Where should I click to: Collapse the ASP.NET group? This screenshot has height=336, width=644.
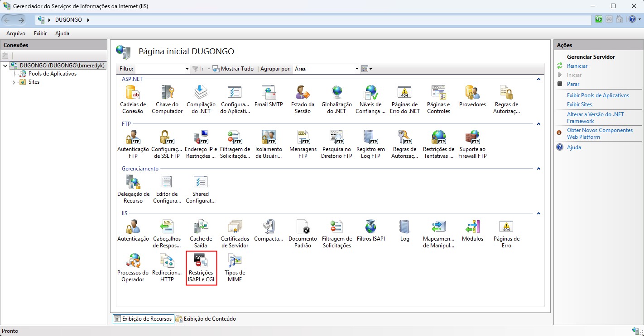tap(538, 79)
